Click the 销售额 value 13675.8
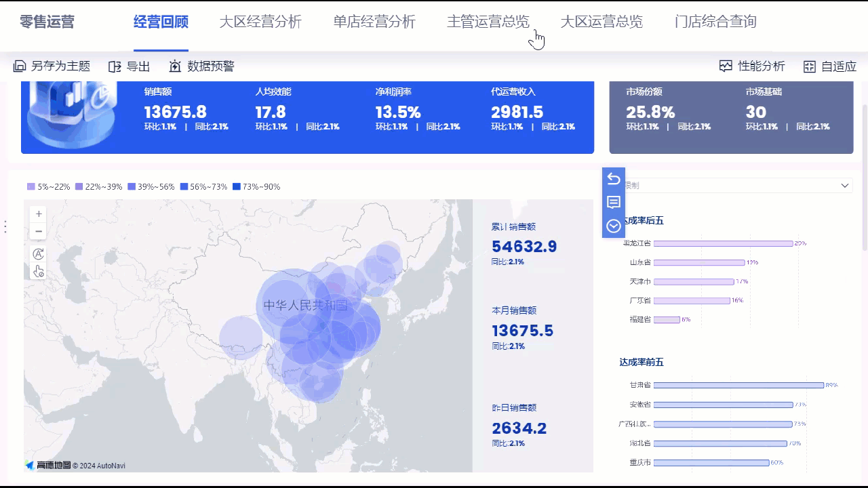The width and height of the screenshot is (868, 488). [x=176, y=112]
